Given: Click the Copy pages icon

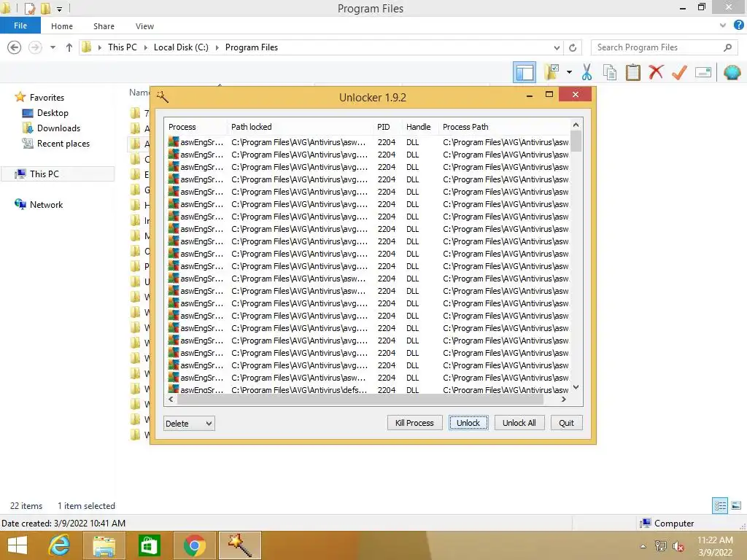Looking at the screenshot, I should [609, 72].
